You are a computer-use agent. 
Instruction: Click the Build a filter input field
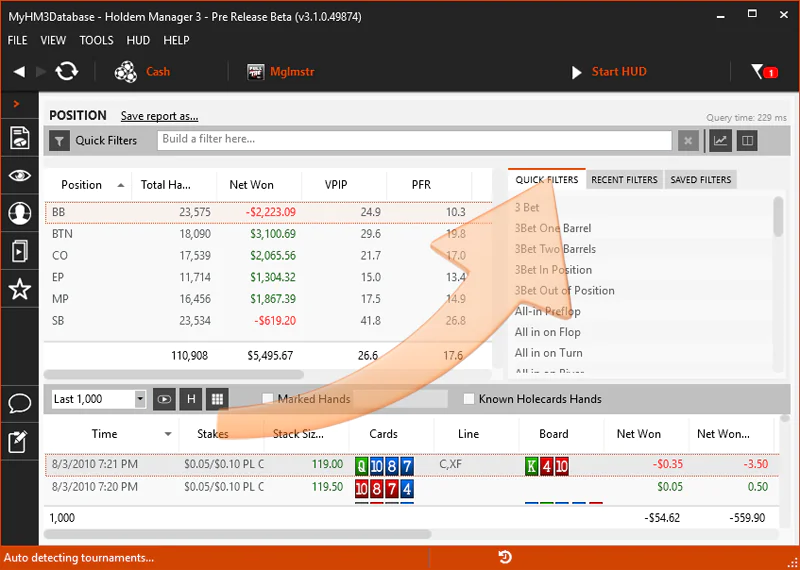coord(414,141)
